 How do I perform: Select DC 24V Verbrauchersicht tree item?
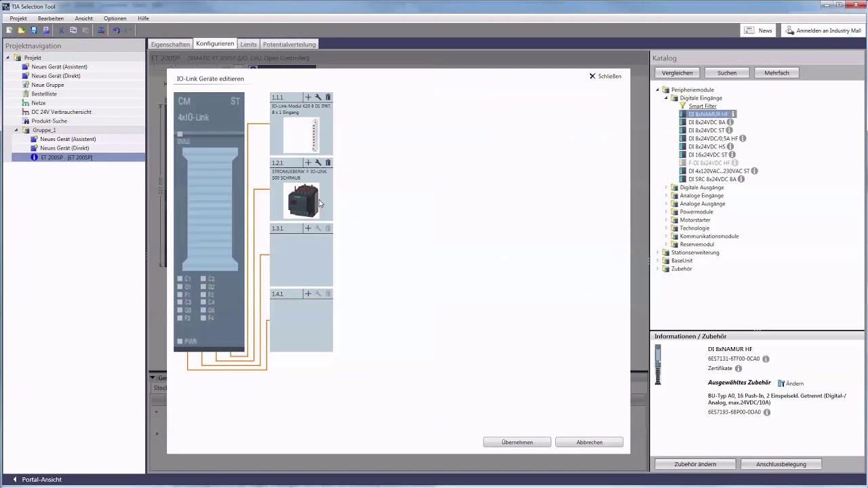(61, 112)
